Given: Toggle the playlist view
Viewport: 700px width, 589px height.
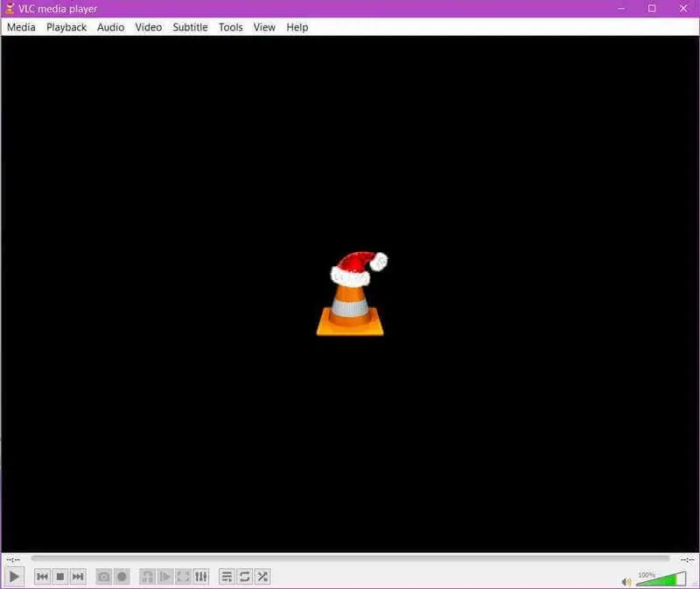Looking at the screenshot, I should point(227,577).
